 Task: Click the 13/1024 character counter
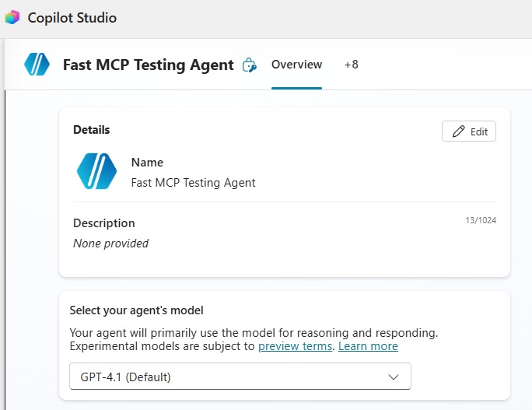481,220
